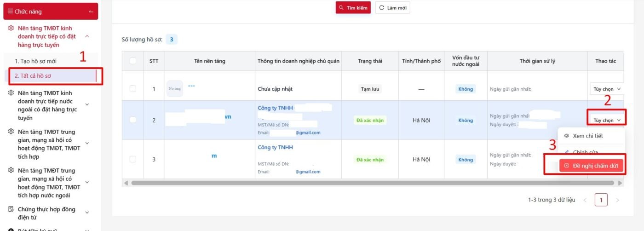Expand Chứng thực hợp đồng điện tử section
The height and width of the screenshot is (231, 644).
[x=87, y=214]
